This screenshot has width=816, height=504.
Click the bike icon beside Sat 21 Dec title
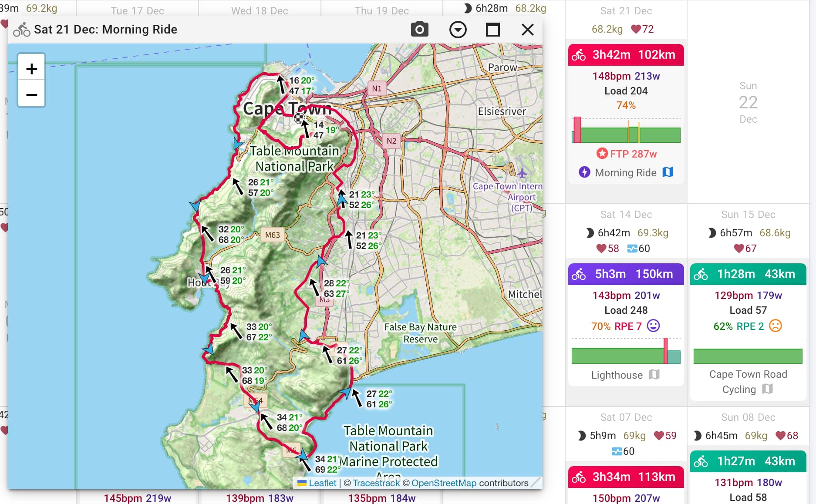pos(21,30)
